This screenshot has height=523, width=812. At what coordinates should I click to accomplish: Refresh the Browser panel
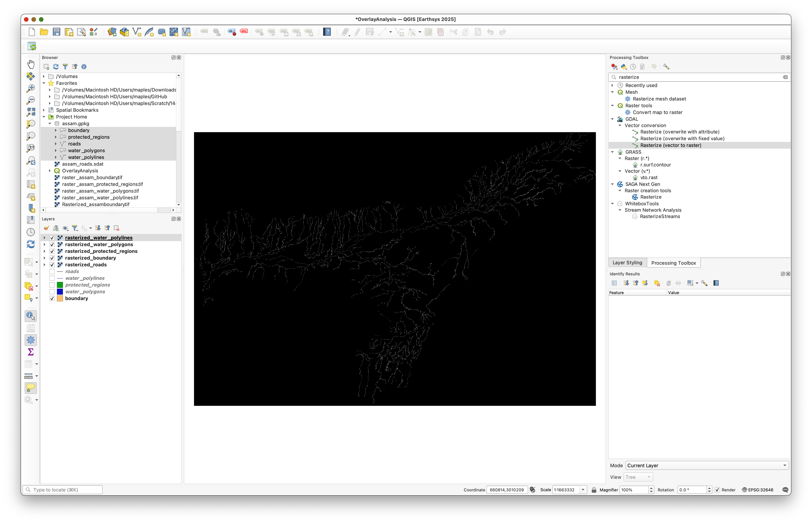click(x=56, y=67)
